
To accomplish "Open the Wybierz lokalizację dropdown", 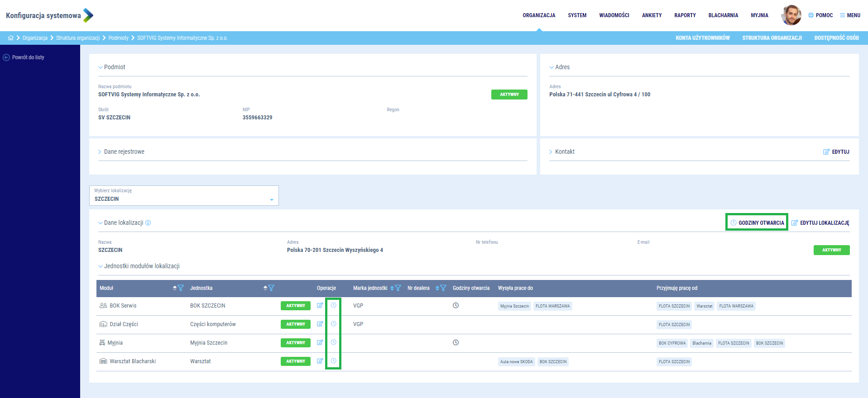I will click(184, 196).
